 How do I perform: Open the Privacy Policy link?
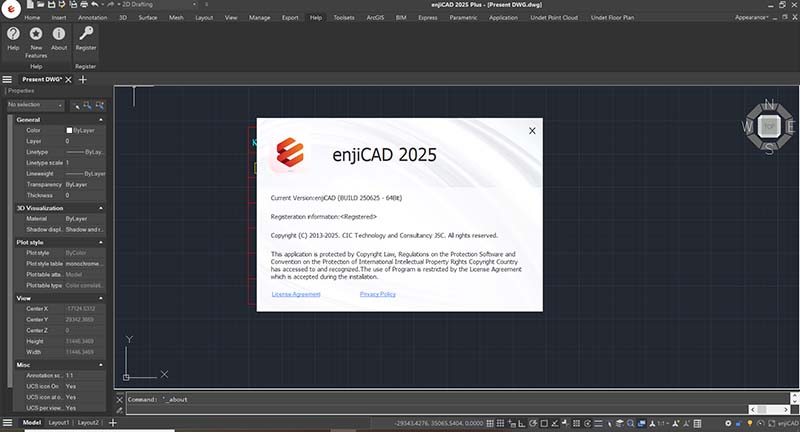pos(378,294)
